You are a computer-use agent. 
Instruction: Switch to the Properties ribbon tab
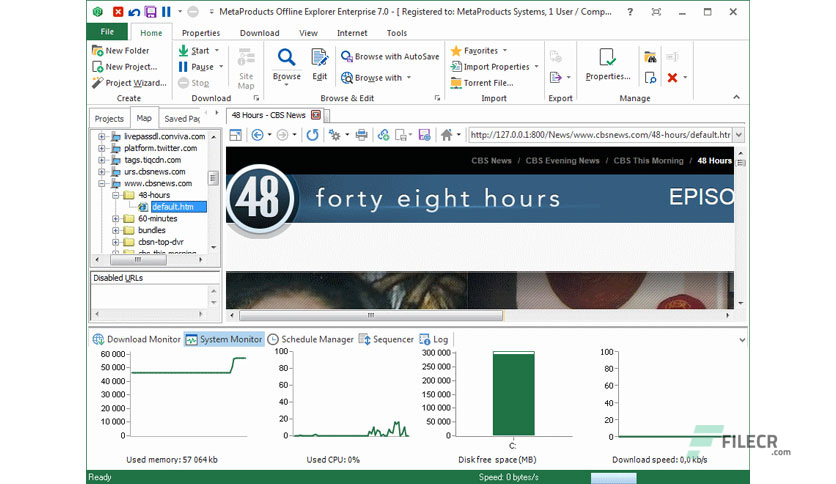[200, 33]
